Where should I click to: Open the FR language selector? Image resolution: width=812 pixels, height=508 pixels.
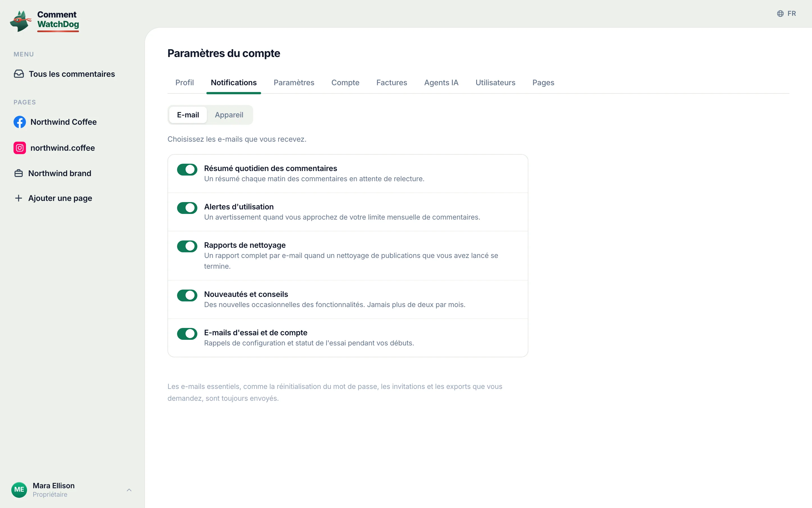click(787, 14)
